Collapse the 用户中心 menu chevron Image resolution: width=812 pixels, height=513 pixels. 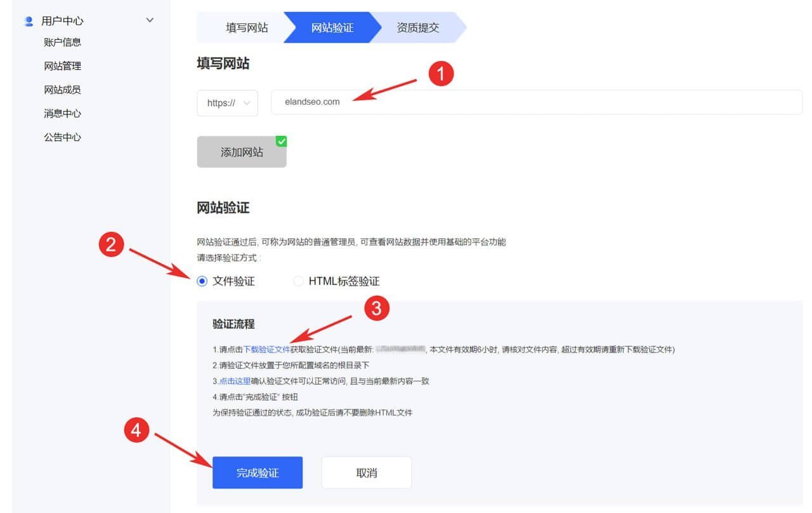150,20
